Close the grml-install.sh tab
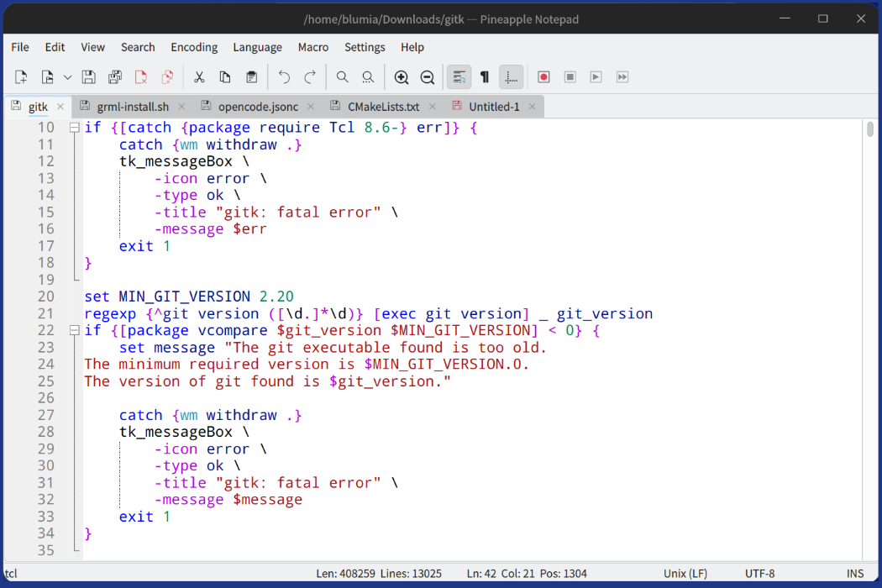 pyautogui.click(x=183, y=107)
